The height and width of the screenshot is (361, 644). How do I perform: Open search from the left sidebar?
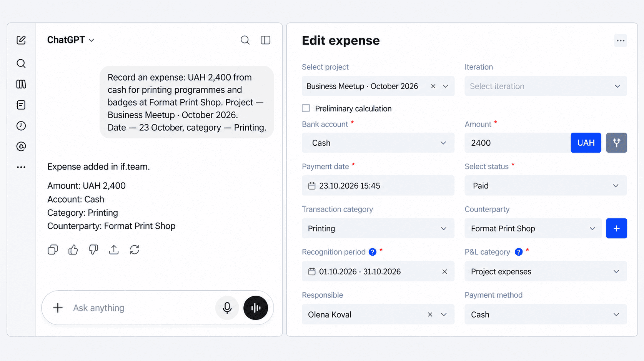(21, 63)
